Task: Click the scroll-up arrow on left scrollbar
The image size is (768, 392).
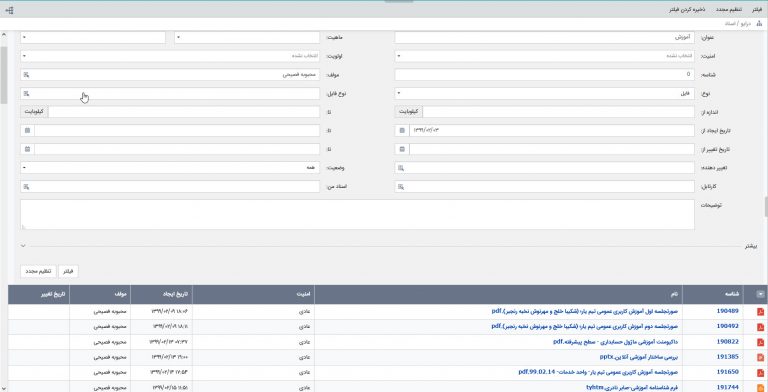Action: coord(4,35)
